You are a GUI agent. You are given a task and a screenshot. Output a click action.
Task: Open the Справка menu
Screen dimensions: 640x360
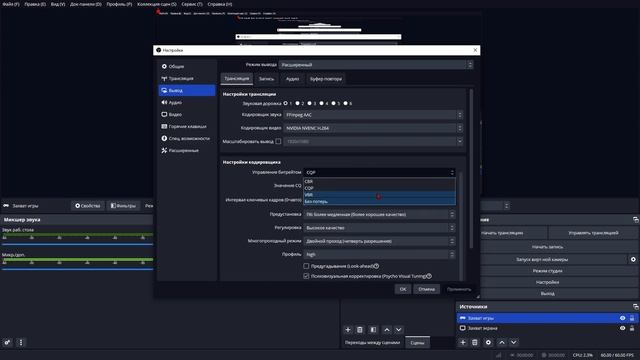click(220, 4)
